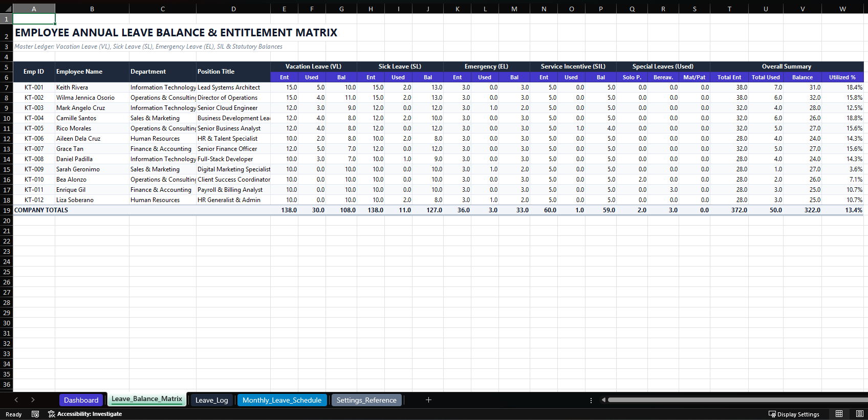This screenshot has height=420, width=868.
Task: Click the next sheet navigation arrow
Action: tap(33, 400)
